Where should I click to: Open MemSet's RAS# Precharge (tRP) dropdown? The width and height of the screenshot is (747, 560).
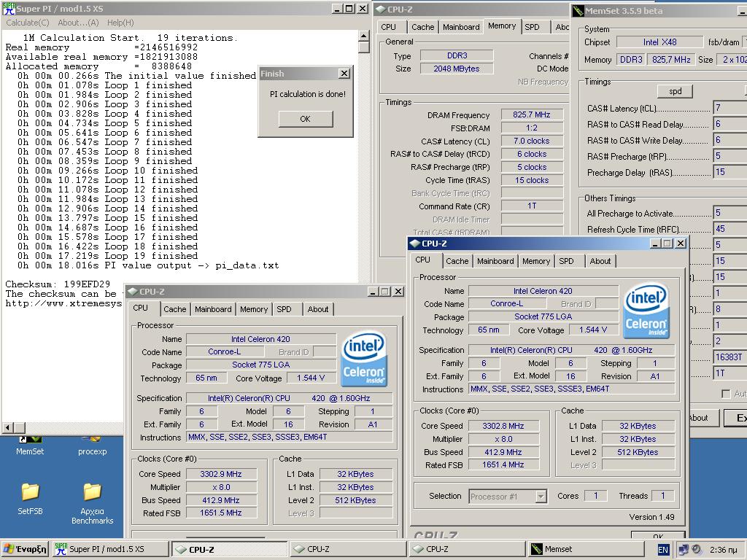click(x=729, y=156)
